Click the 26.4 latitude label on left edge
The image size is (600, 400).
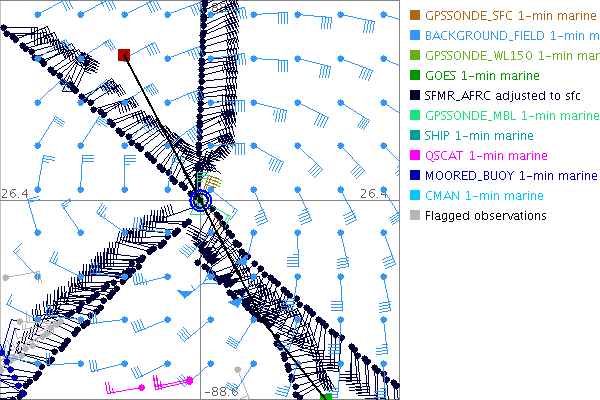(14, 192)
